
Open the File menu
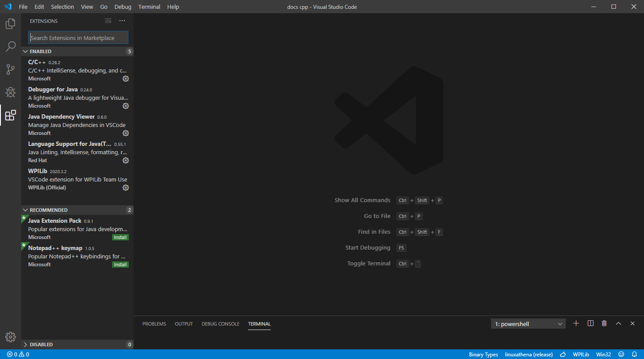tap(23, 7)
